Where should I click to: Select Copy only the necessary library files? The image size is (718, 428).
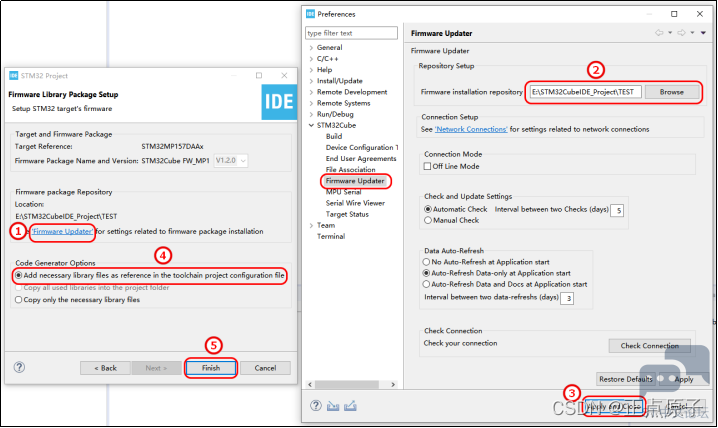point(18,299)
